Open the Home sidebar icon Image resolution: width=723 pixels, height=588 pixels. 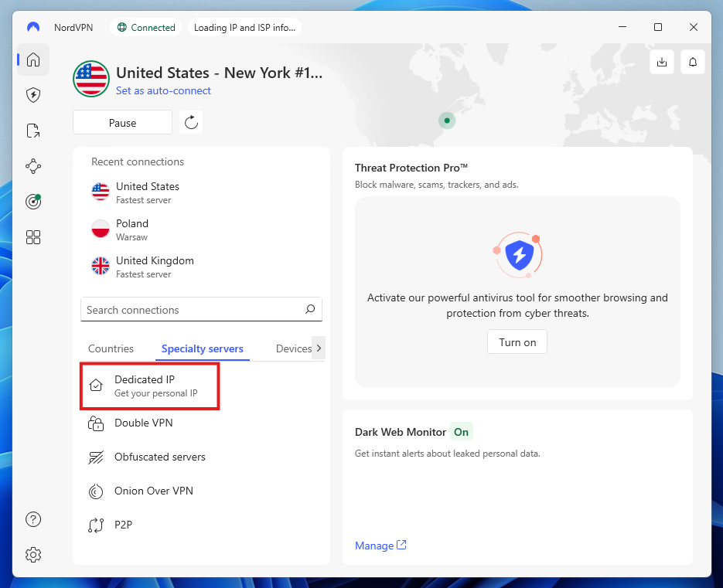point(33,59)
